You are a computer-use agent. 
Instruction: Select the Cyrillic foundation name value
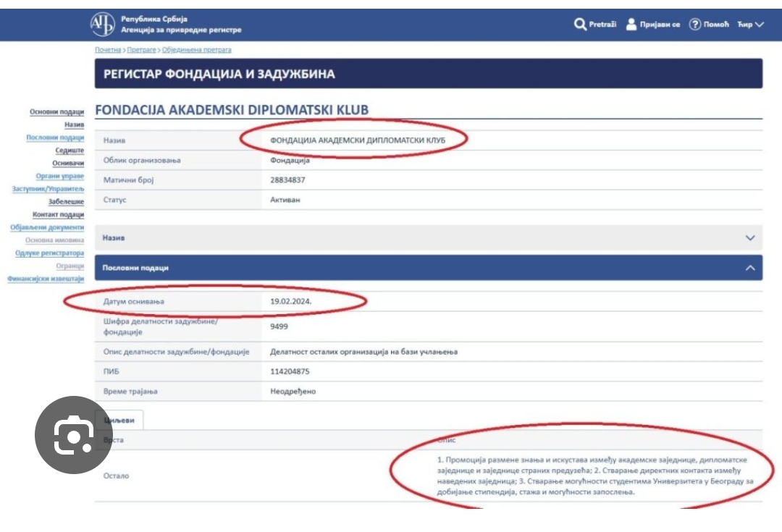click(x=358, y=140)
